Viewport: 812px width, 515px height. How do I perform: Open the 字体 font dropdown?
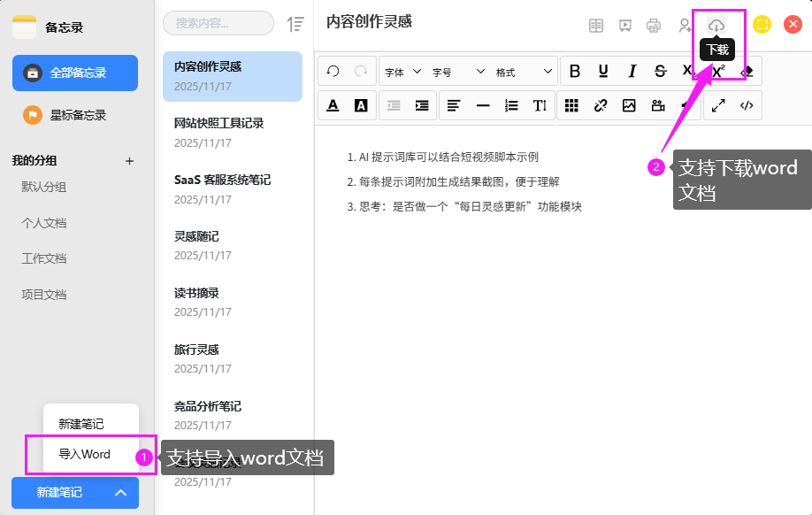(401, 72)
